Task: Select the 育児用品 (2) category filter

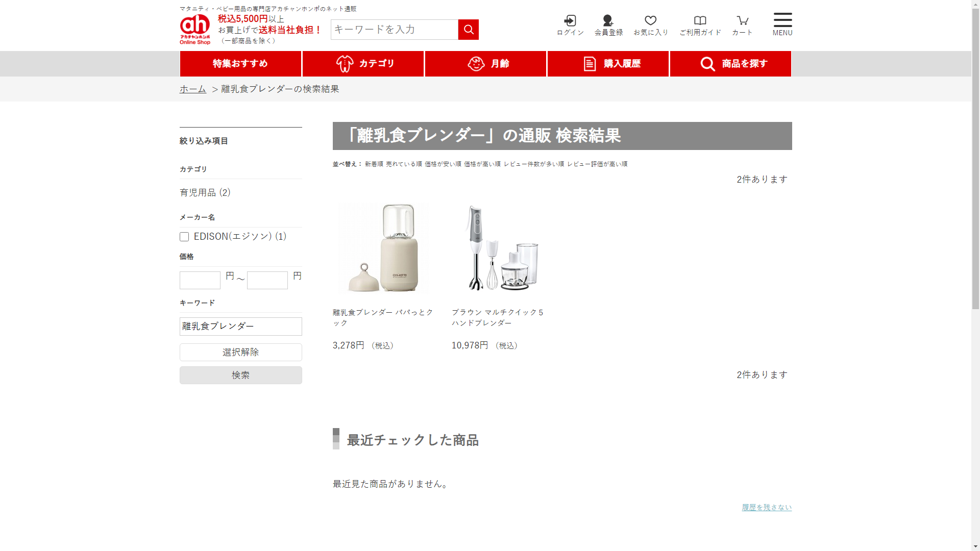Action: pyautogui.click(x=205, y=193)
